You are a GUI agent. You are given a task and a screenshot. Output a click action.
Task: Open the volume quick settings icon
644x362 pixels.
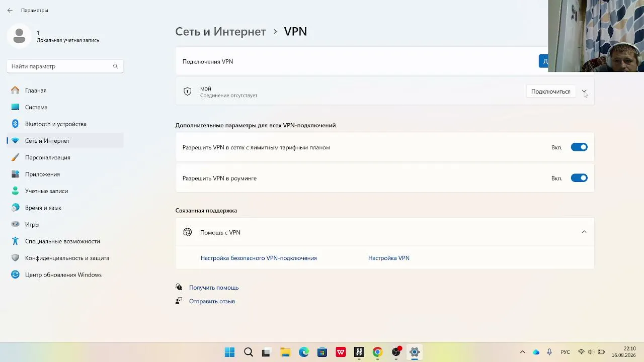(x=591, y=352)
